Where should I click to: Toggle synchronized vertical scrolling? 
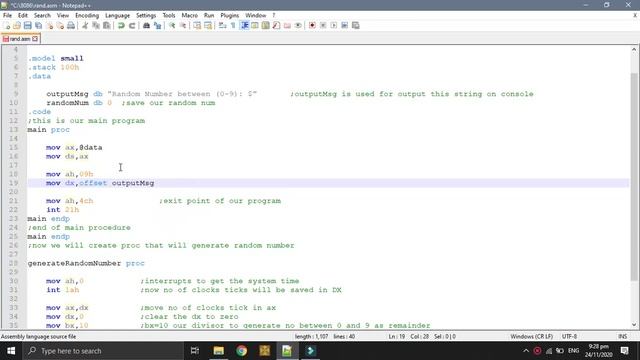click(197, 26)
